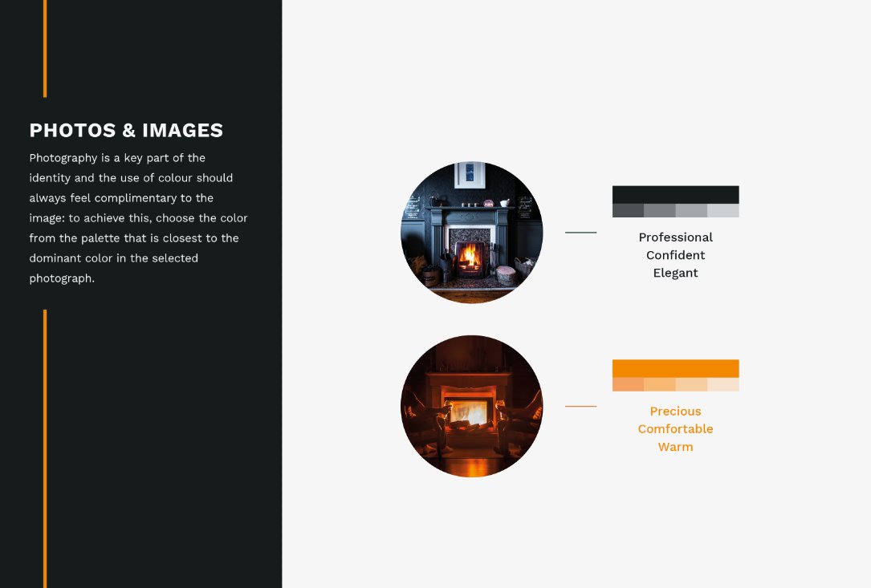Select the wide orange palette bar
The width and height of the screenshot is (871, 588).
click(675, 368)
